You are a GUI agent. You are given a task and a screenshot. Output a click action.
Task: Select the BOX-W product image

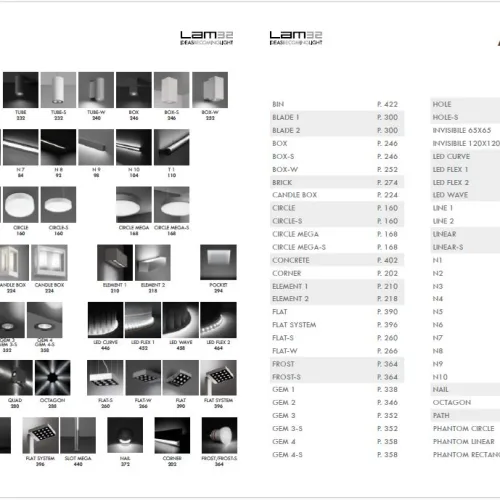coord(210,90)
